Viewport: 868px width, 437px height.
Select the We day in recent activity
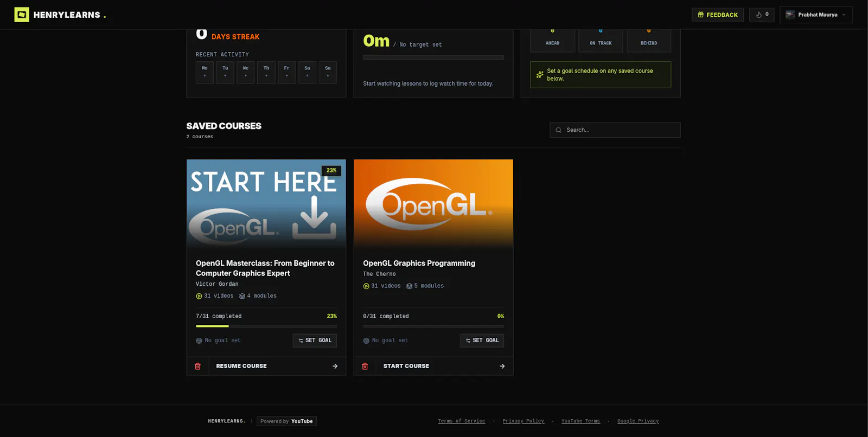[246, 72]
